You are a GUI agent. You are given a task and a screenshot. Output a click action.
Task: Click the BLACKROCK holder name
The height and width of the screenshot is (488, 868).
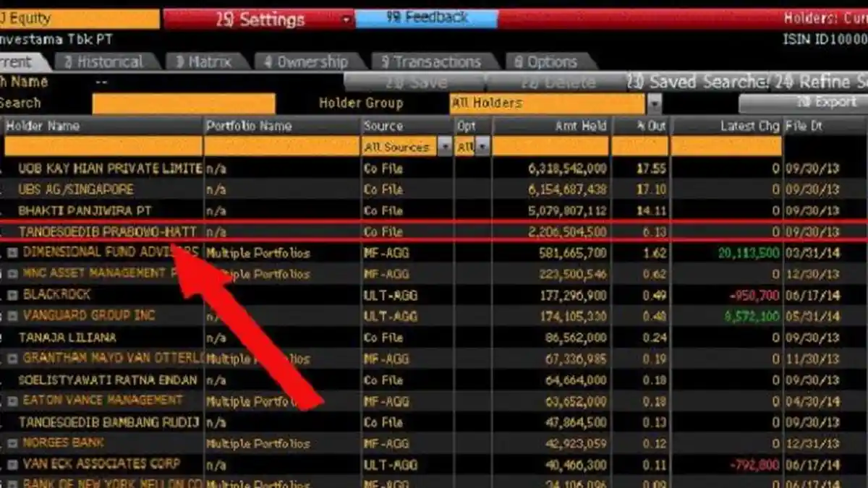click(x=57, y=295)
